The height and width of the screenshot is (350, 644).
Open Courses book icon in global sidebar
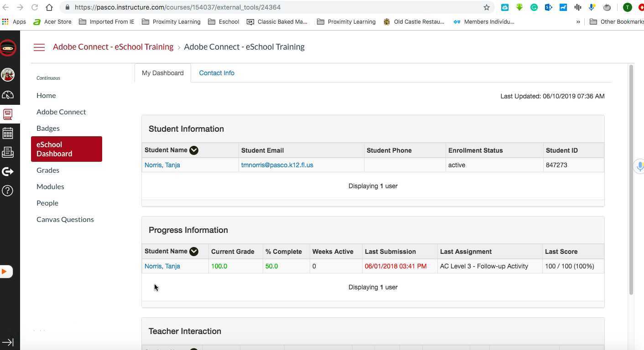[8, 114]
